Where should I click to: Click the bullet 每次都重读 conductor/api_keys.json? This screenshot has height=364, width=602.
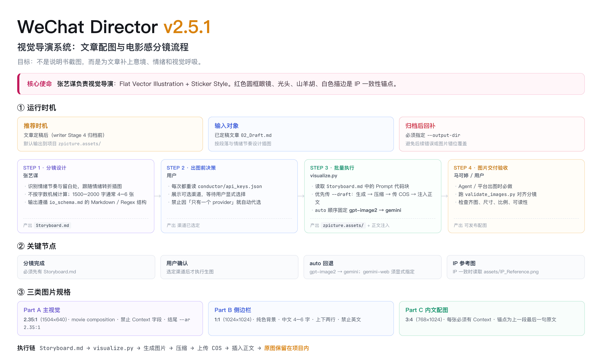point(217,186)
